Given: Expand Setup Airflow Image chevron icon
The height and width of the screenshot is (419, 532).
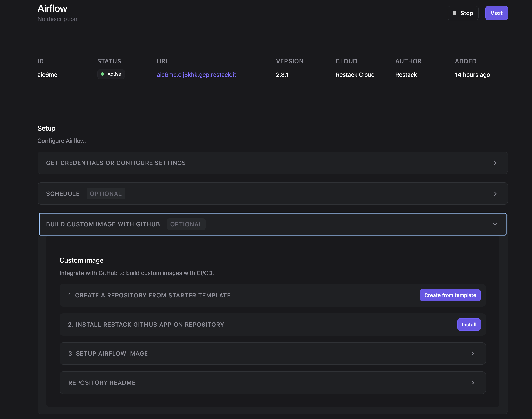Looking at the screenshot, I should [472, 353].
